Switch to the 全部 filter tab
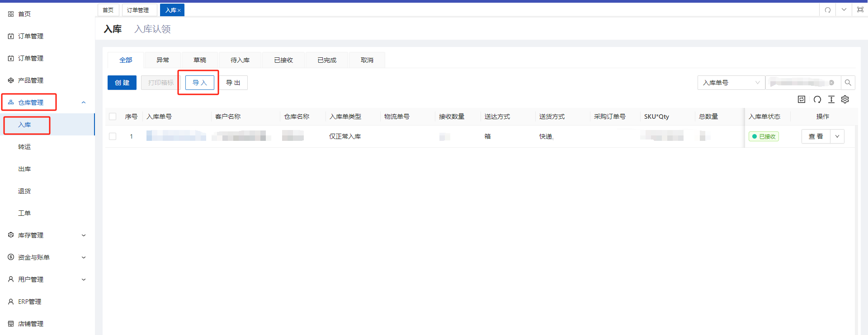 pyautogui.click(x=126, y=60)
